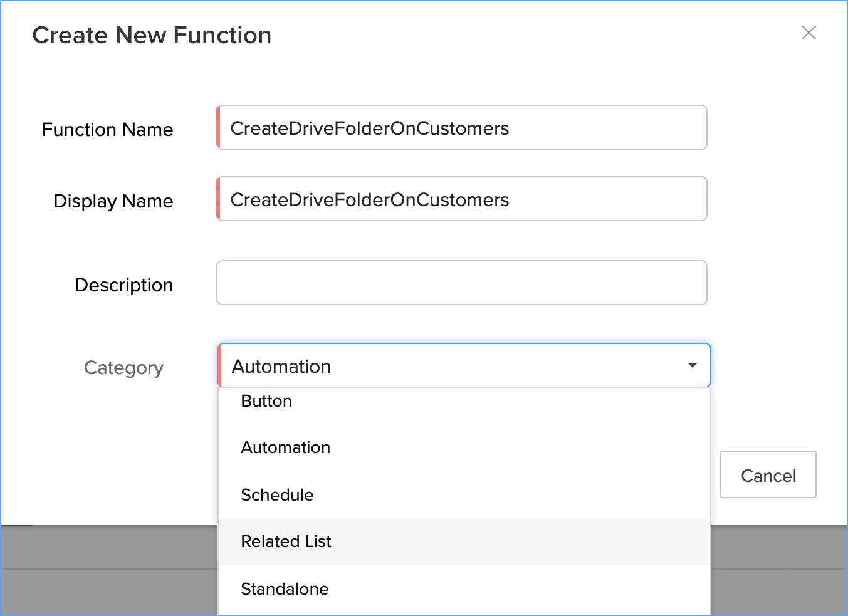Click the Function Name input field
This screenshot has height=616, width=848.
pyautogui.click(x=463, y=128)
